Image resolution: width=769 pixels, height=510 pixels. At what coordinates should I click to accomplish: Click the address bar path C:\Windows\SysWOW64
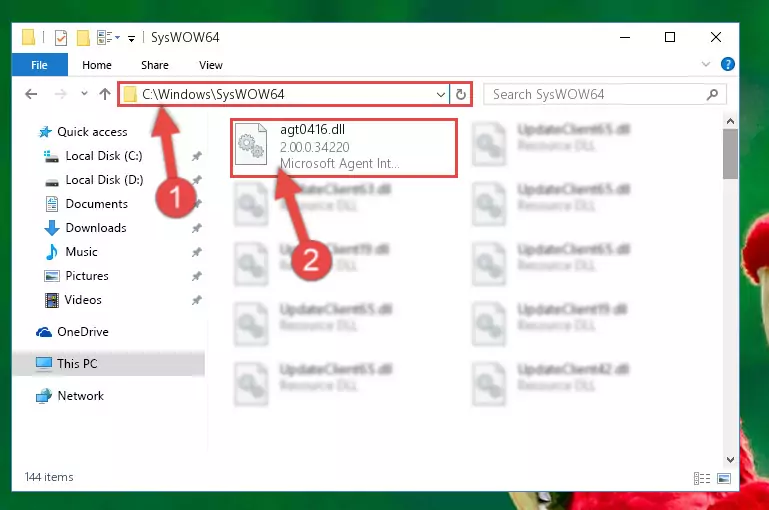[213, 94]
